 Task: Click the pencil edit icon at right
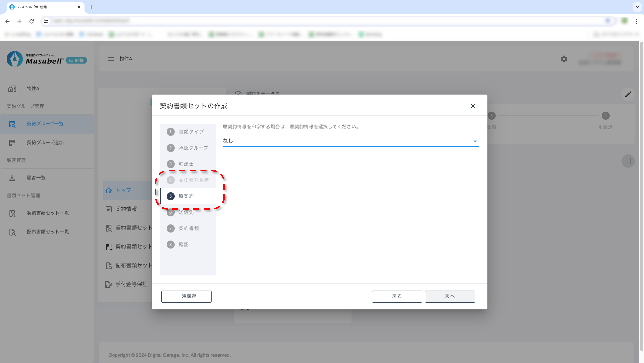point(628,94)
